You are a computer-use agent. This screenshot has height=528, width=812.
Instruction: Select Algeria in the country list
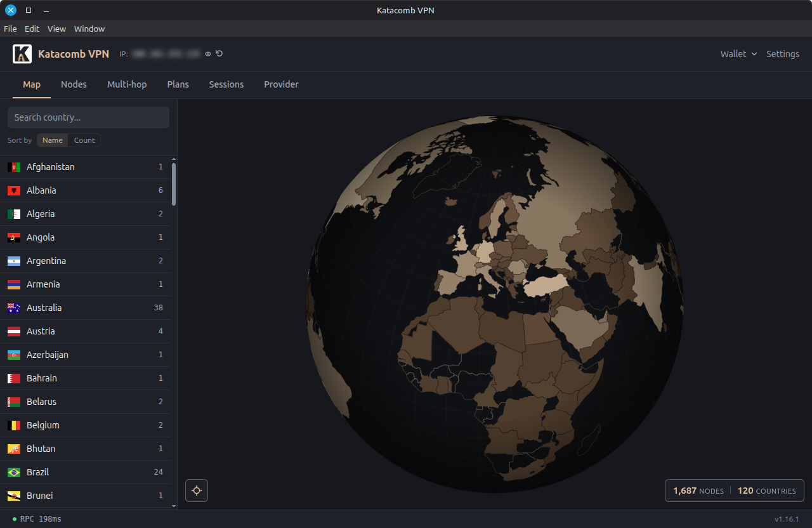pos(85,214)
